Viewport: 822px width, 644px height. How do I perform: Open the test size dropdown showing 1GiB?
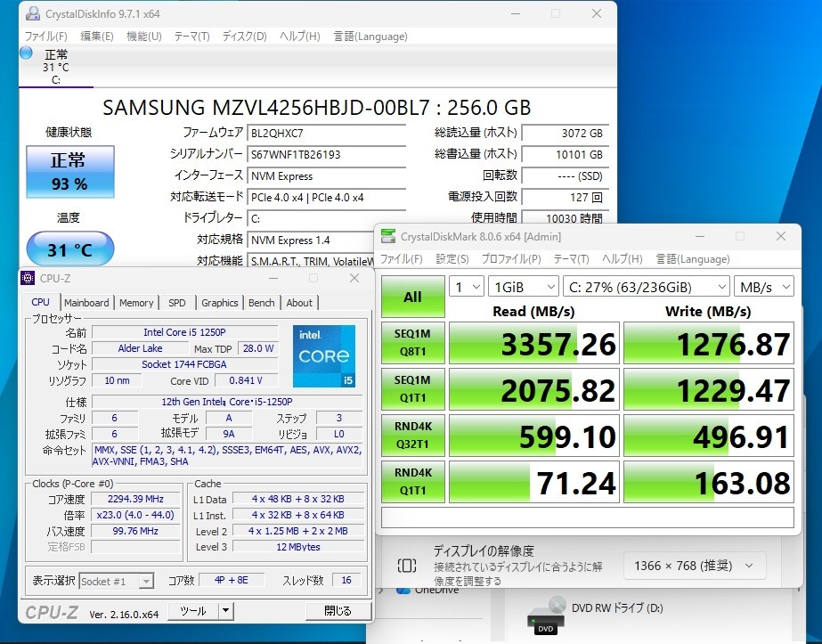523,287
